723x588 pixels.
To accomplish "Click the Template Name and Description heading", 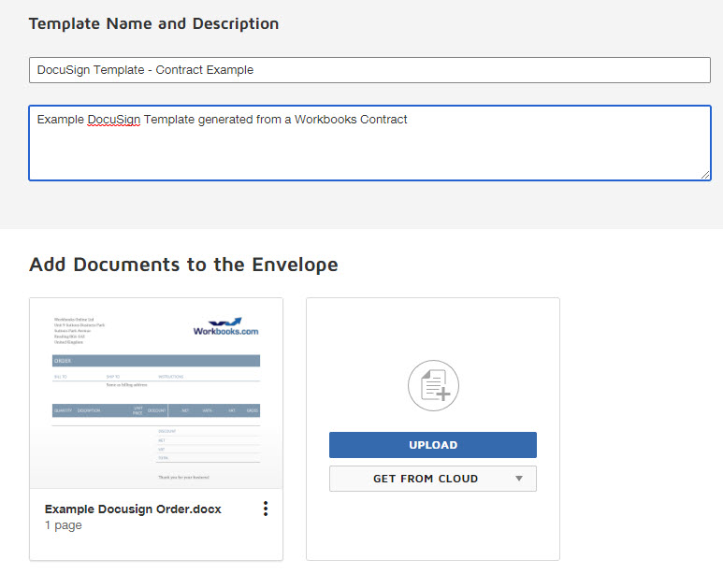I will click(x=153, y=23).
